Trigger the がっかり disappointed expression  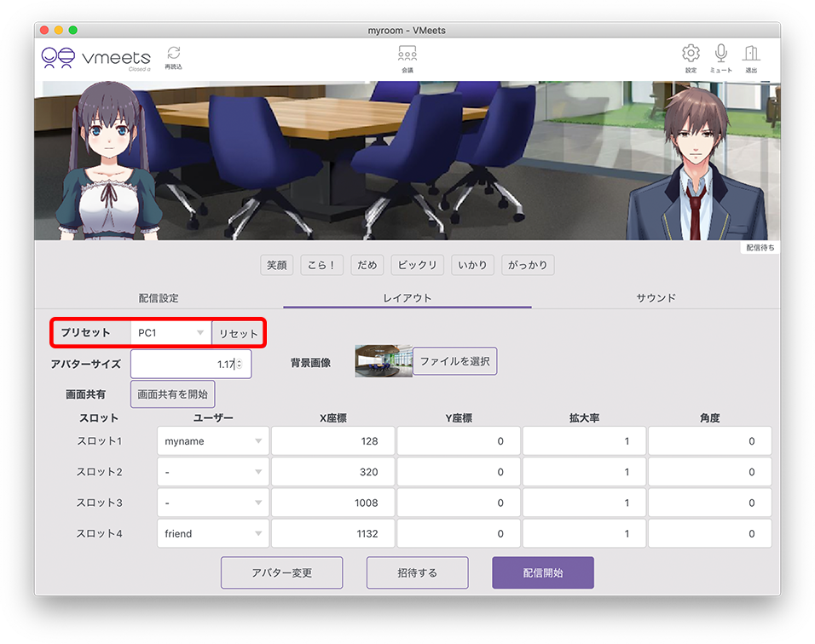click(x=527, y=265)
